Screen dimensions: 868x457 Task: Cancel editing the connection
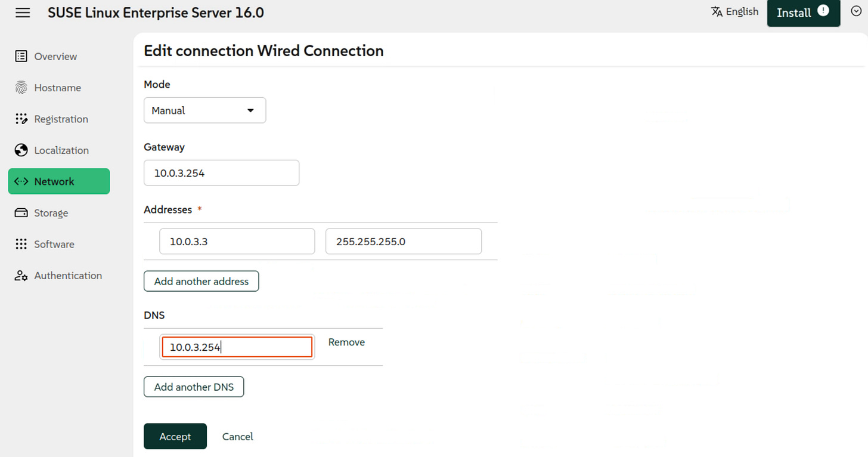click(x=237, y=437)
